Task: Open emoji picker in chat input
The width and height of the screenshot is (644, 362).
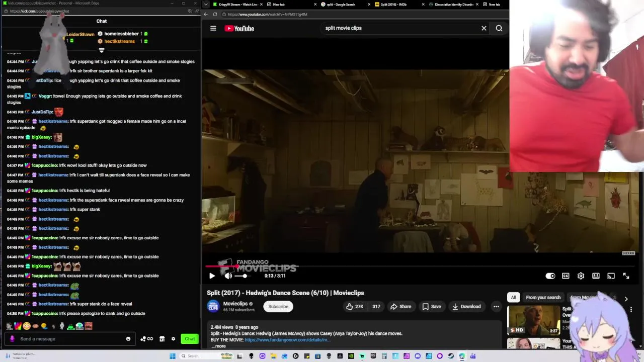Action: pyautogui.click(x=128, y=339)
